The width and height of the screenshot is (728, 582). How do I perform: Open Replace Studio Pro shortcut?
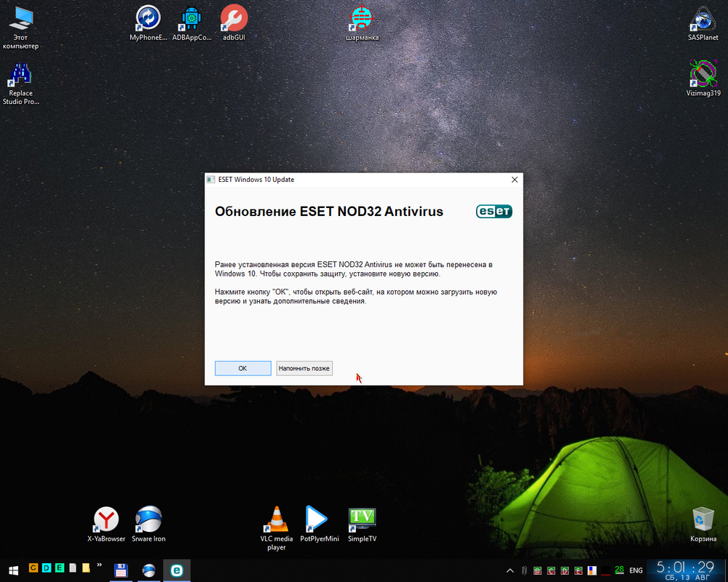20,84
